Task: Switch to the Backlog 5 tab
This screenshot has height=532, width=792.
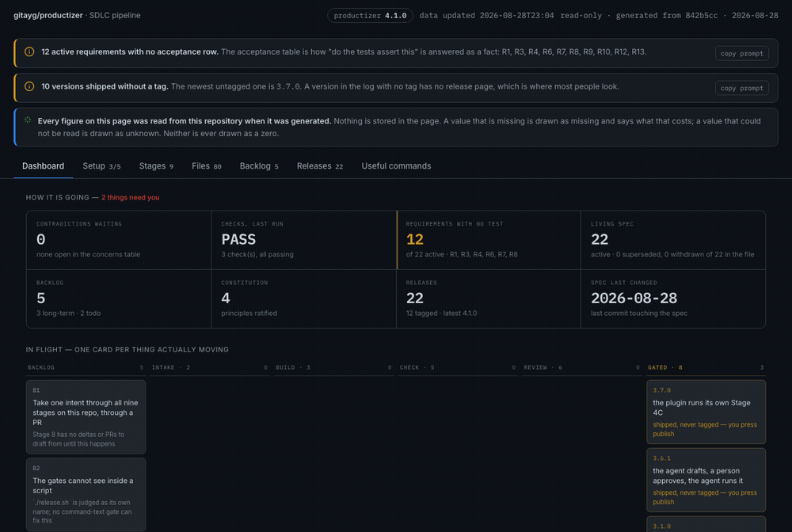Action: coord(259,166)
